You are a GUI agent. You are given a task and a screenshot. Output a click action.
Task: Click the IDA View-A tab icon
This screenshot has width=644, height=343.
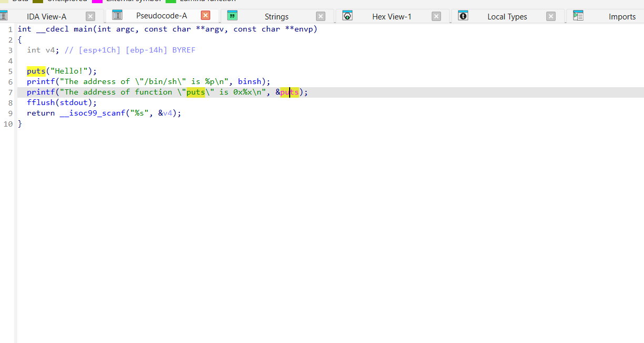click(3, 16)
